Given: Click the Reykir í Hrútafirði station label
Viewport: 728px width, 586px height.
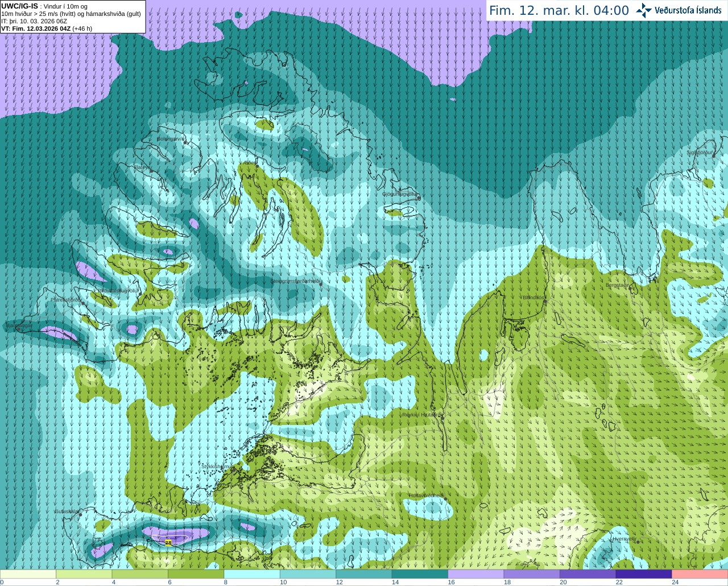Looking at the screenshot, I should (x=421, y=415).
